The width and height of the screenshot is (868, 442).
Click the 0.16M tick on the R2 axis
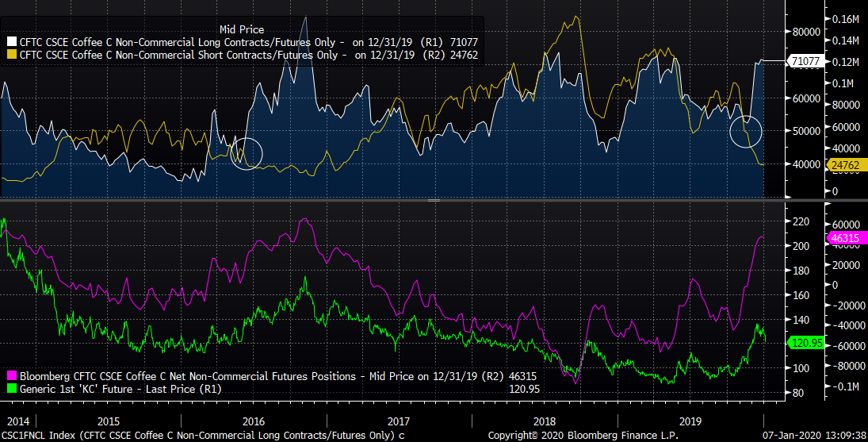846,19
